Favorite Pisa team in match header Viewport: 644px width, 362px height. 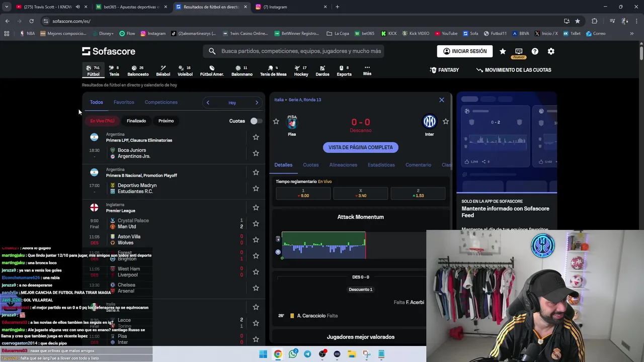click(276, 122)
